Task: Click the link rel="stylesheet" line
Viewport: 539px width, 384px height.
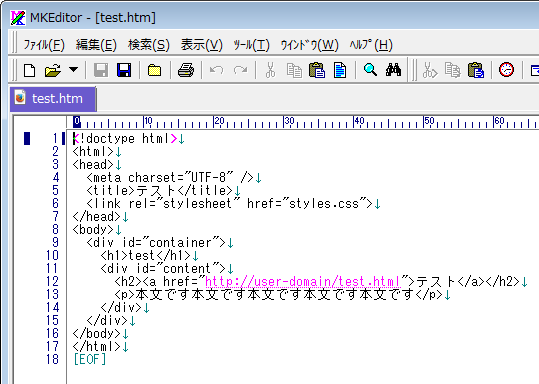Action: coord(230,204)
